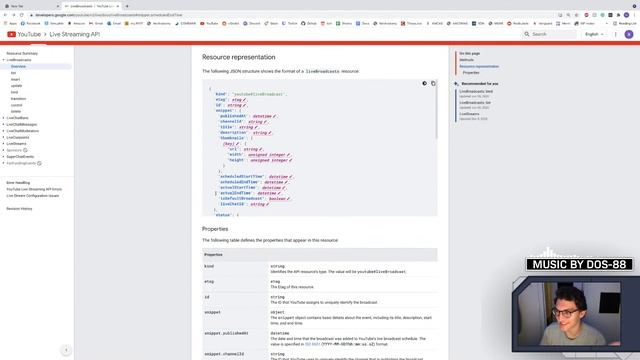Click the purple account avatar in the site header
640x360 pixels.
(x=629, y=34)
